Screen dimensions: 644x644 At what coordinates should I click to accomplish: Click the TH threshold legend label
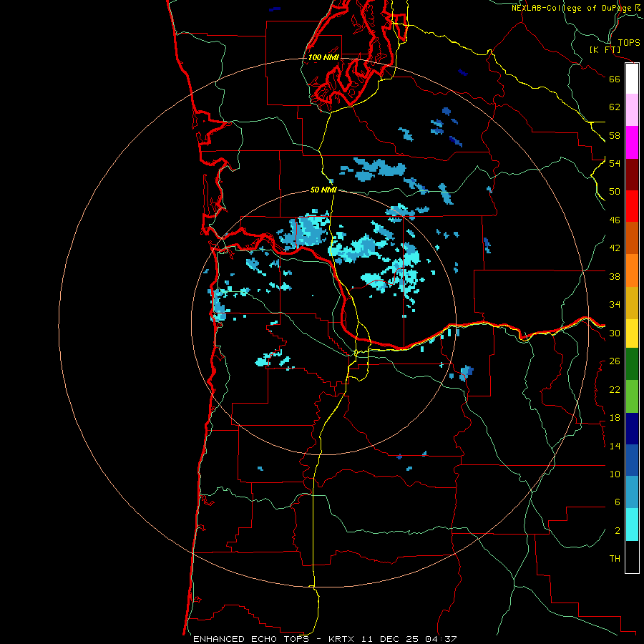pyautogui.click(x=615, y=559)
